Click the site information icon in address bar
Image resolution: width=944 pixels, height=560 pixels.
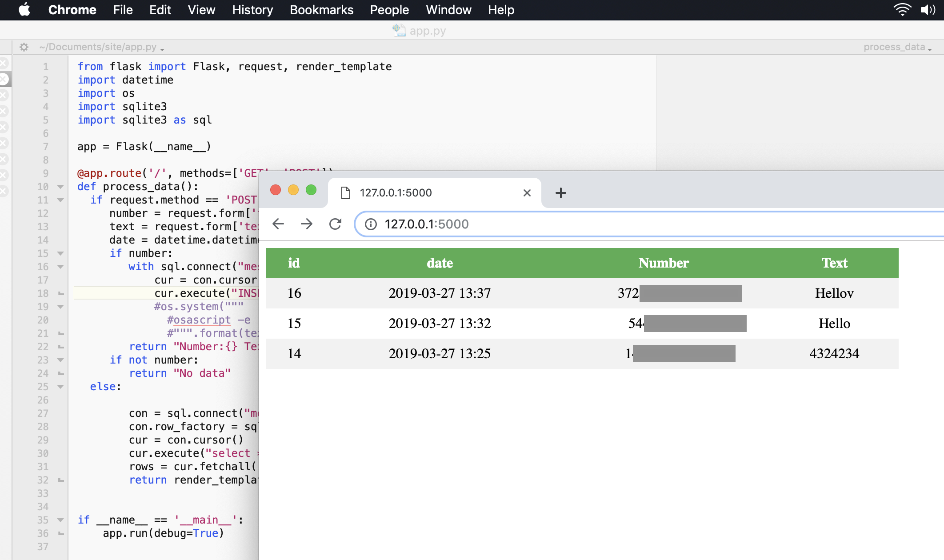tap(371, 224)
